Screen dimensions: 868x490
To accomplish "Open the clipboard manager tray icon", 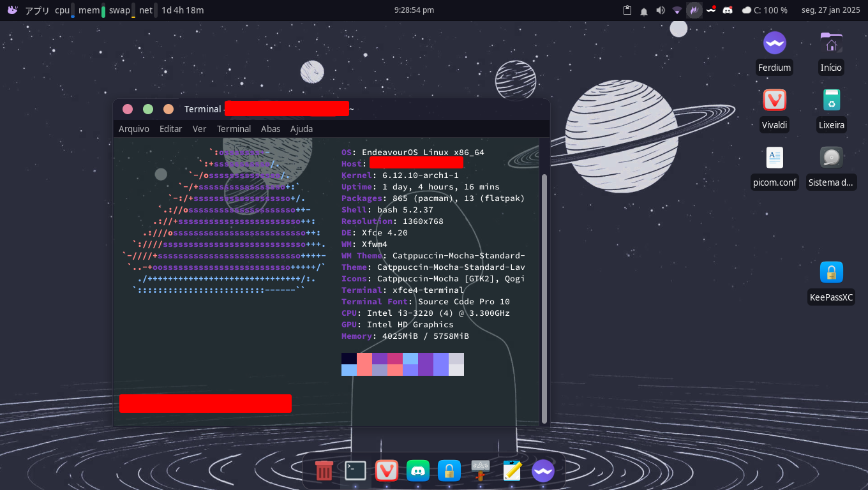I will [x=627, y=10].
